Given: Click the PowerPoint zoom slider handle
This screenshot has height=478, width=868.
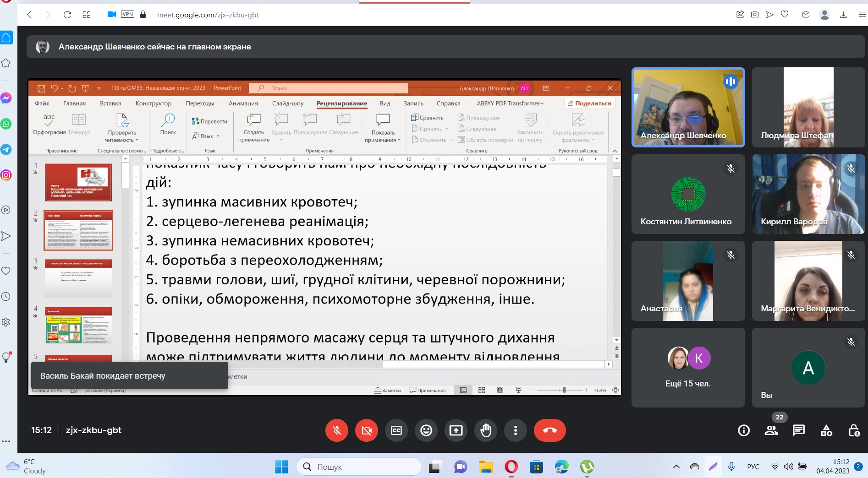Looking at the screenshot, I should (x=564, y=390).
